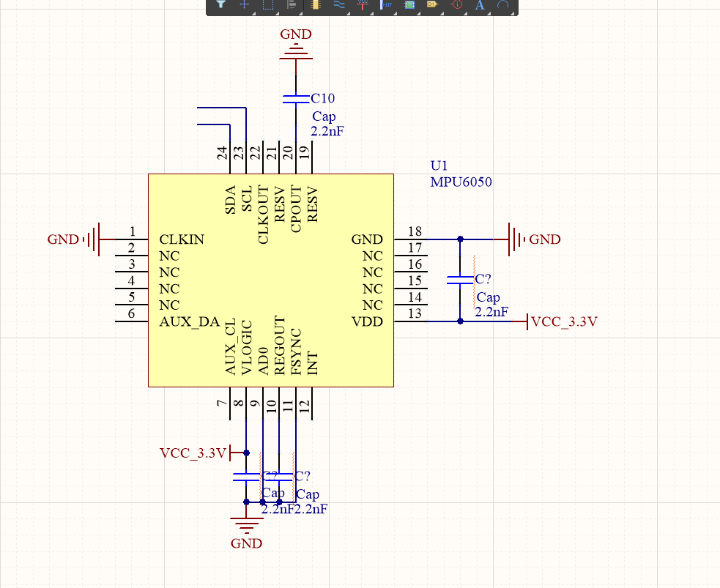Screen dimensions: 720x588
Task: Activate the place wire tool
Action: (339, 4)
